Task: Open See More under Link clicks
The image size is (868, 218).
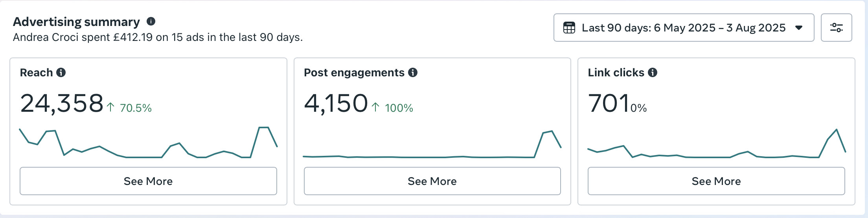Action: pyautogui.click(x=716, y=181)
